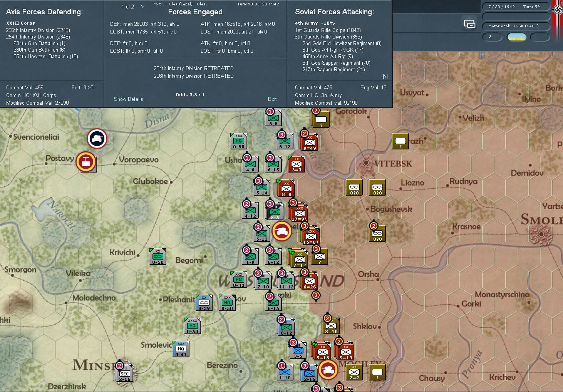Show Details of the combat report
563x392 pixels.
tap(128, 99)
